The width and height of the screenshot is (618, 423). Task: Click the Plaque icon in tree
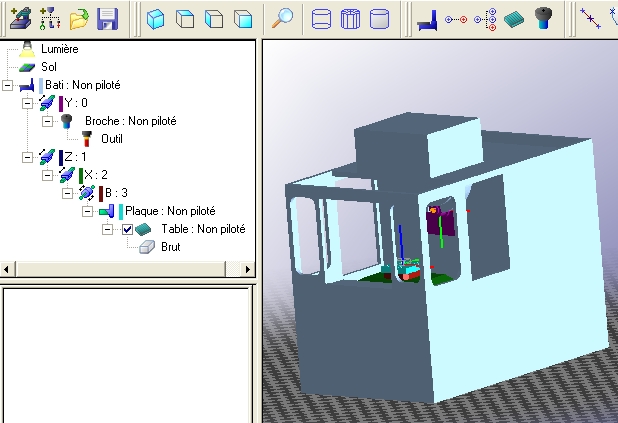[106, 211]
